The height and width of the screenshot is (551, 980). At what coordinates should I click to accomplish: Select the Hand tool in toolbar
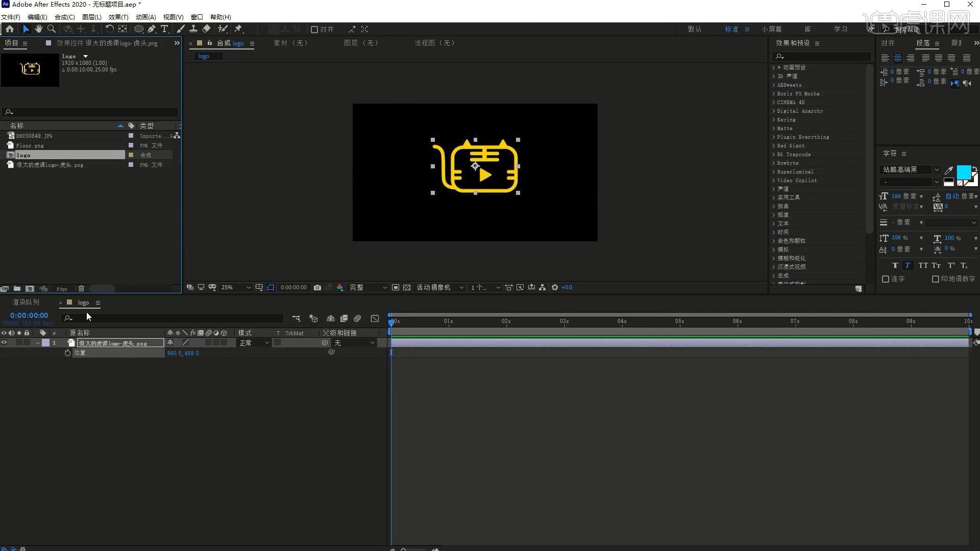pos(38,29)
